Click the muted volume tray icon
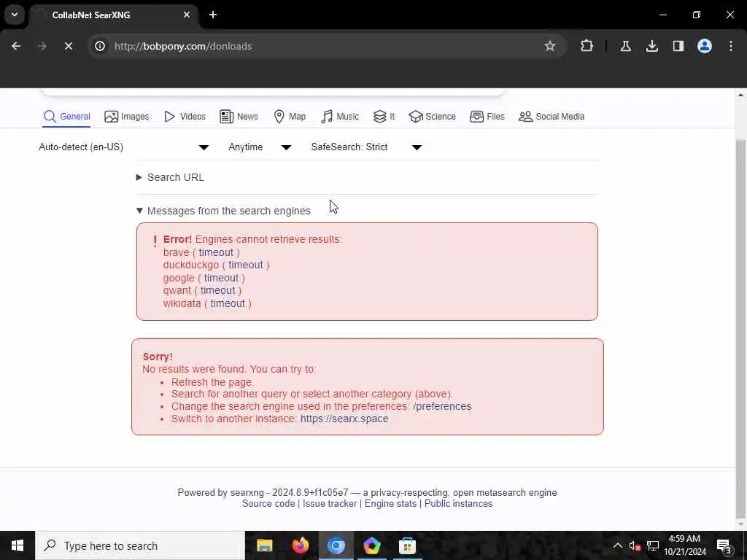The image size is (747, 560). point(635,545)
